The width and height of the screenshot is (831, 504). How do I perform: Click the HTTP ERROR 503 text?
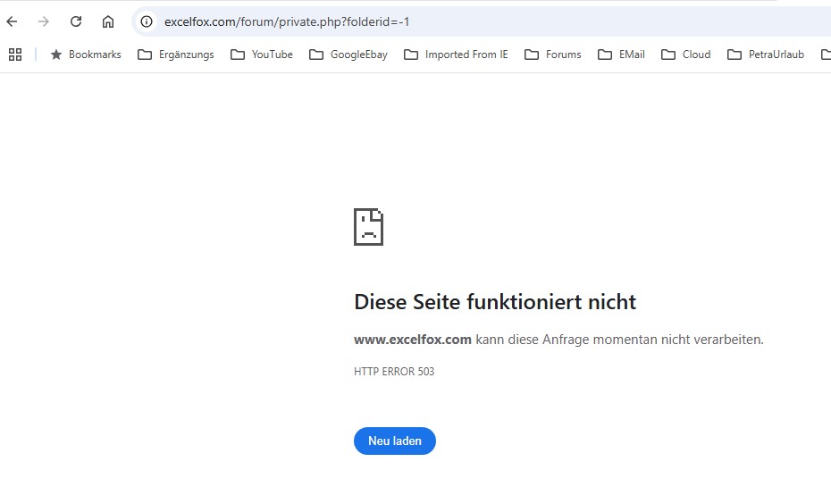click(x=394, y=372)
